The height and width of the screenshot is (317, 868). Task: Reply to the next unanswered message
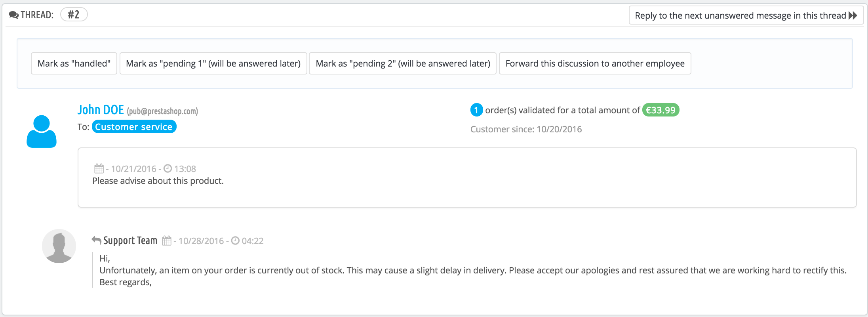(740, 15)
